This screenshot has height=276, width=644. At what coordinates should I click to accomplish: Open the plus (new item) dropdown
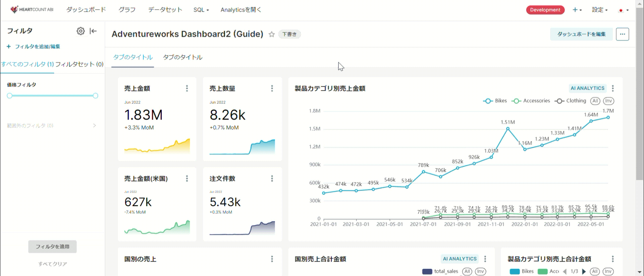[x=577, y=10]
